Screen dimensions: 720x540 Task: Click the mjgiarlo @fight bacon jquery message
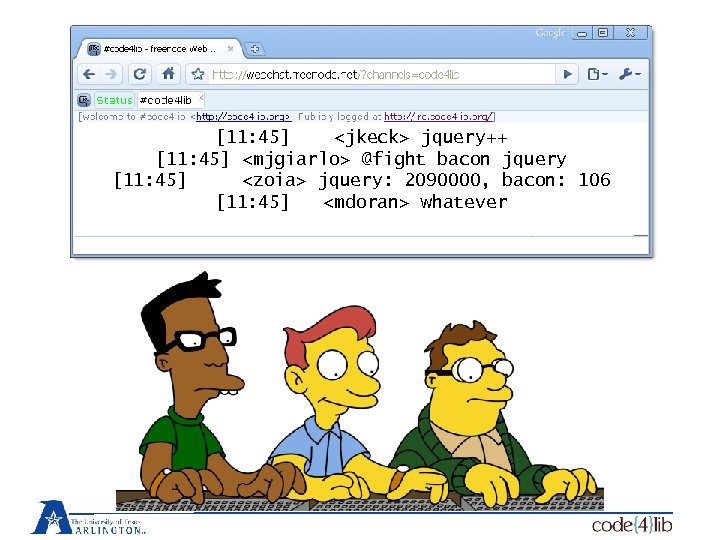coord(362,159)
